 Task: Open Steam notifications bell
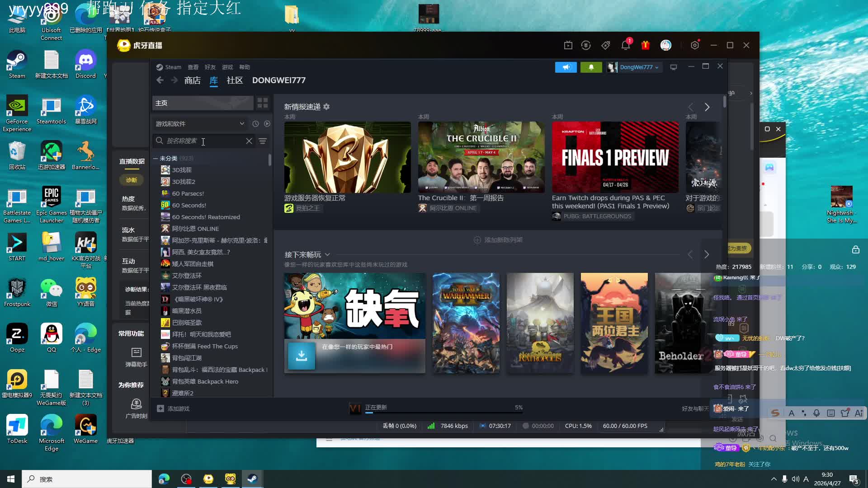(591, 67)
